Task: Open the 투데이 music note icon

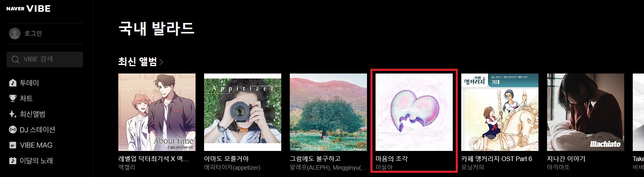Action: tap(13, 83)
